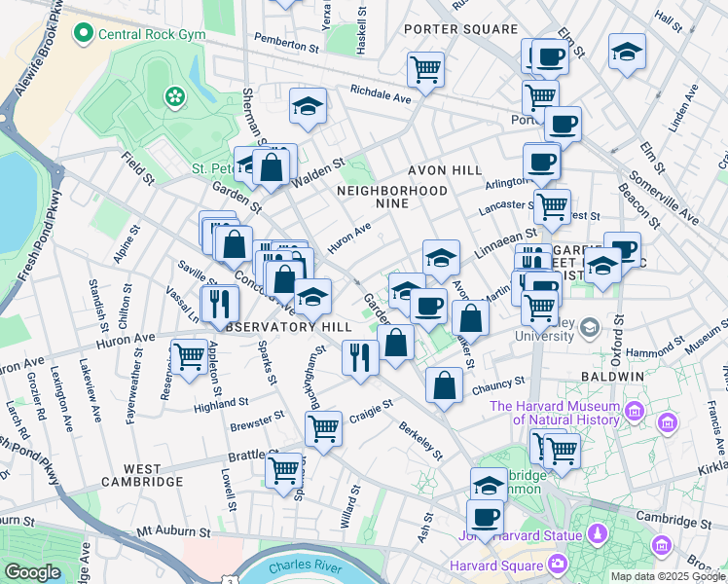The image size is (728, 584).
Task: Click the museum pin near Francis Ave
Action: (668, 422)
